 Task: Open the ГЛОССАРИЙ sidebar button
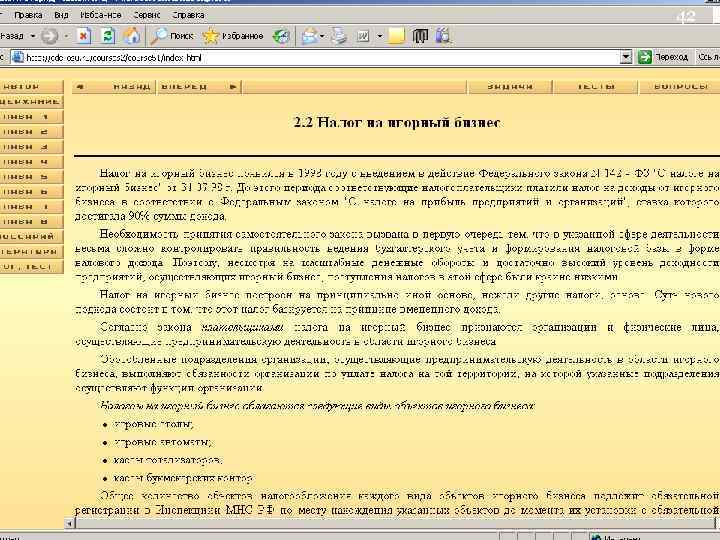(x=31, y=236)
